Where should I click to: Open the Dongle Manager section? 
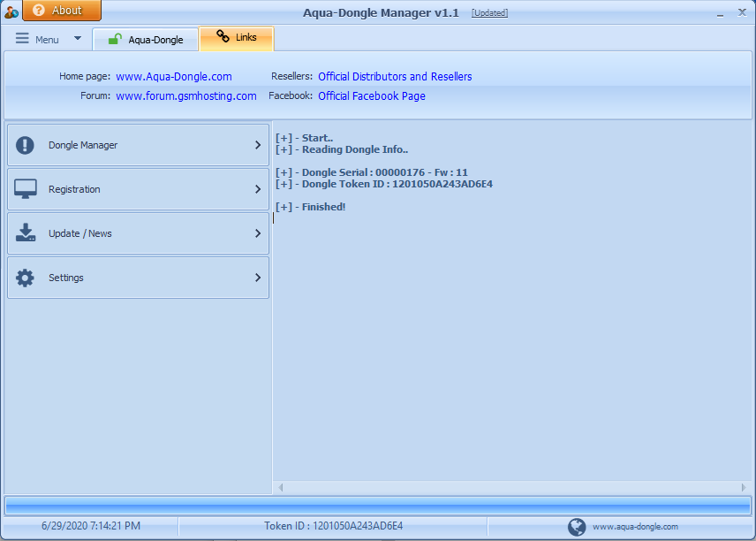click(139, 145)
